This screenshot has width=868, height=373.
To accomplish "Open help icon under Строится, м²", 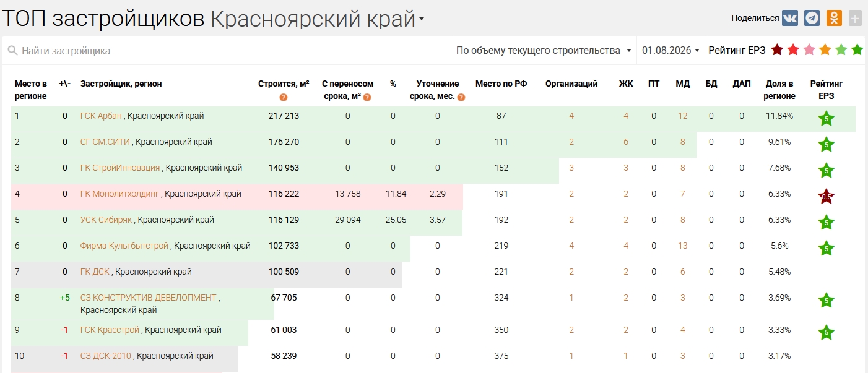I will point(284,97).
